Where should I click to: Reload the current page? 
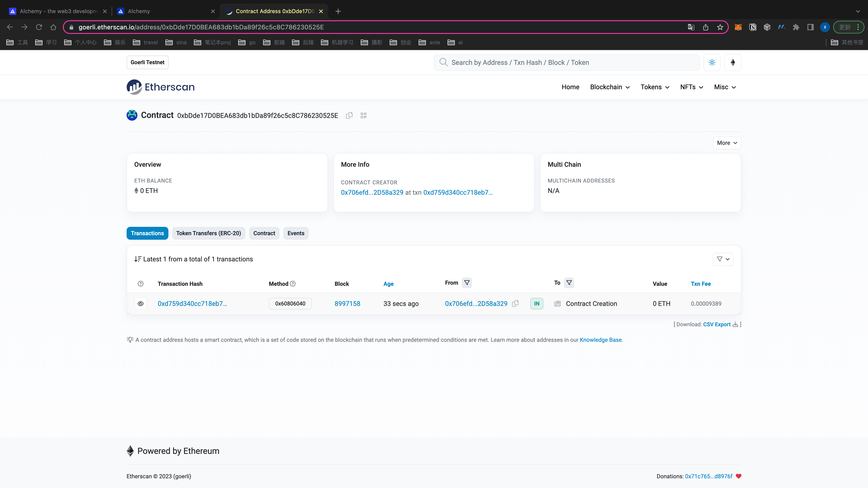click(39, 27)
